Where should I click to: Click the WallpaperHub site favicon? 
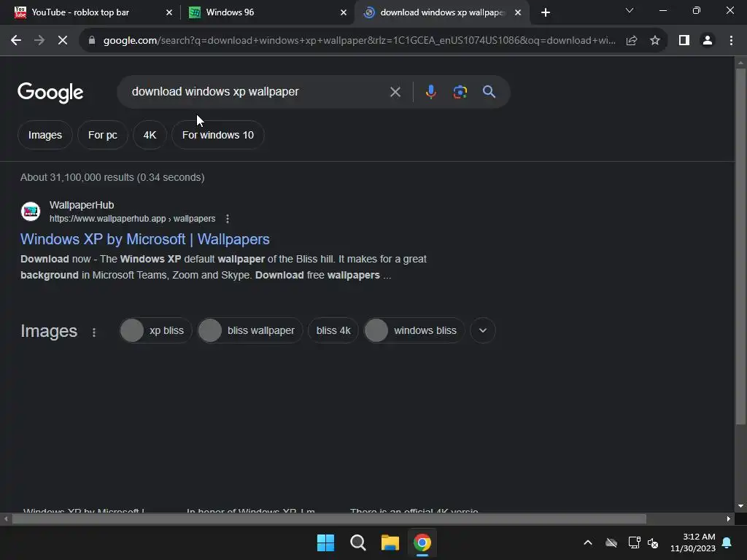[x=31, y=211]
